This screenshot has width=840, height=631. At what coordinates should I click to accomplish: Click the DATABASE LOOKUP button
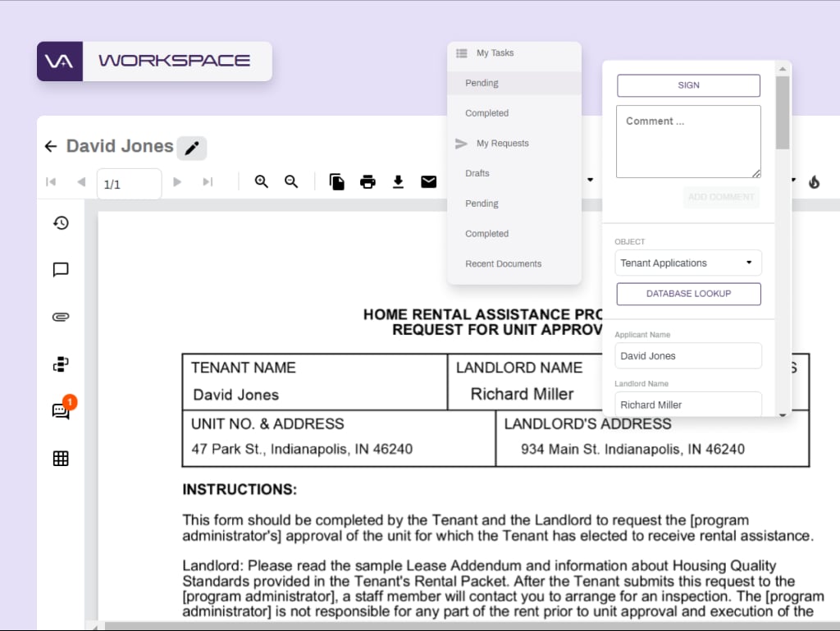click(x=688, y=294)
